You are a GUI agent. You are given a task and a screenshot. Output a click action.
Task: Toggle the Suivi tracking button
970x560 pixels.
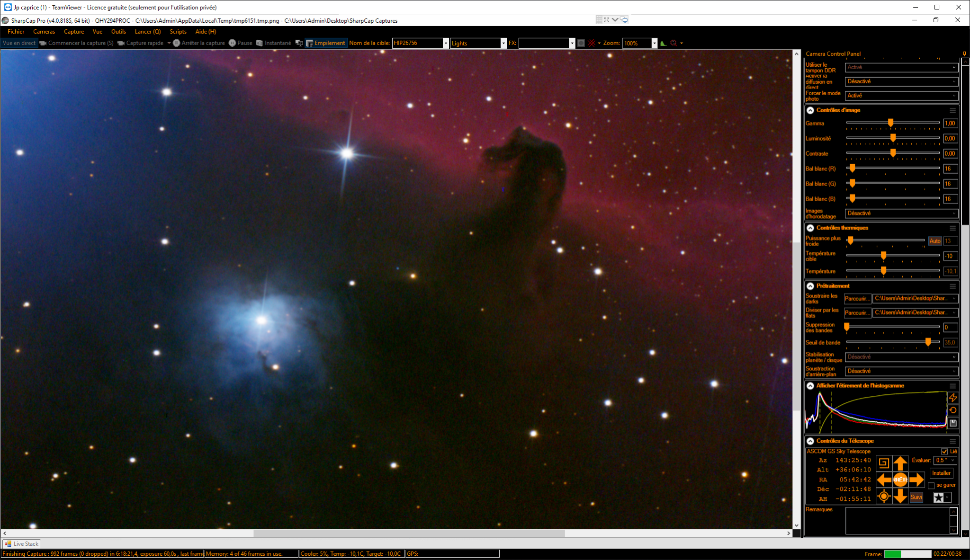point(916,497)
